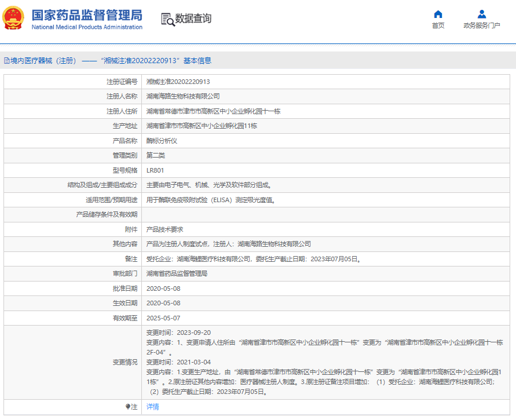Click the 产品名称 row label
This screenshot has width=516, height=420.
125,141
